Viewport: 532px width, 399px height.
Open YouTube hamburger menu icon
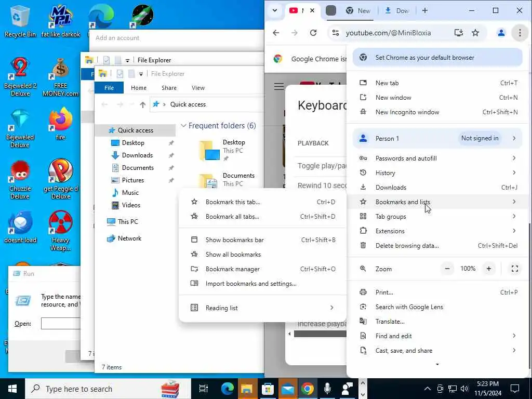(x=279, y=87)
